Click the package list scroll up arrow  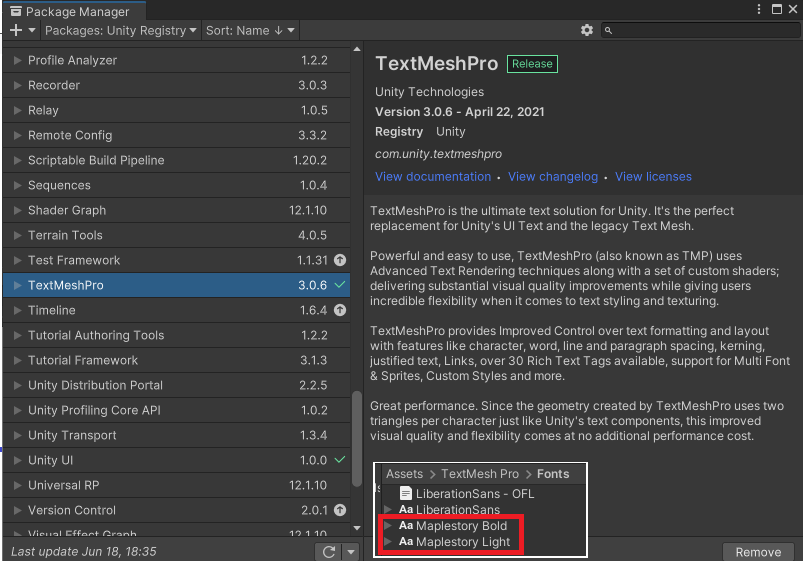coord(357,49)
